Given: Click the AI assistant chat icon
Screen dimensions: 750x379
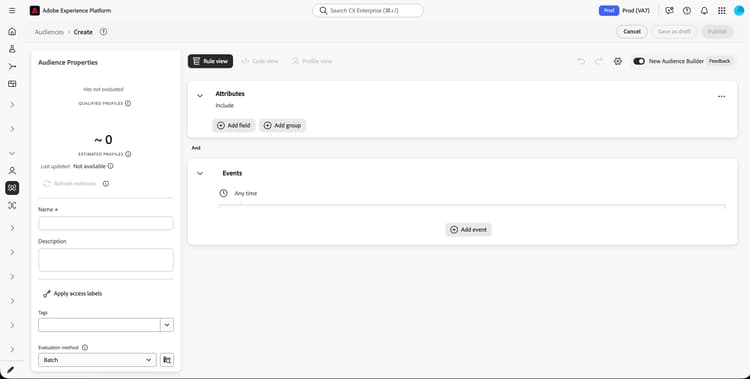Looking at the screenshot, I should click(x=669, y=11).
